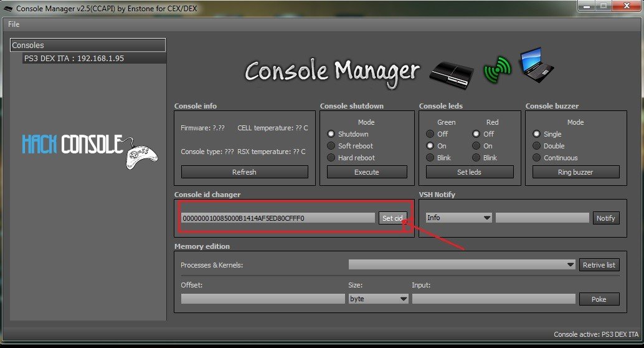Image resolution: width=644 pixels, height=348 pixels.
Task: Open the File menu
Action: pyautogui.click(x=14, y=24)
